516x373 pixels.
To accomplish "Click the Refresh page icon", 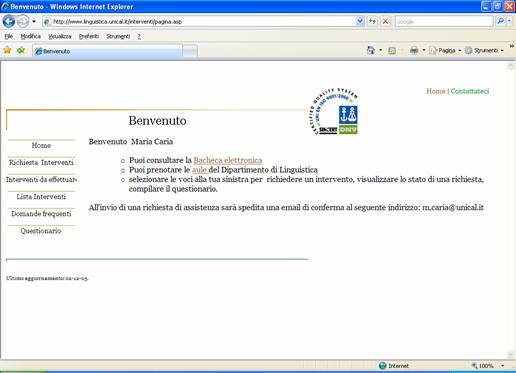I will tap(372, 22).
